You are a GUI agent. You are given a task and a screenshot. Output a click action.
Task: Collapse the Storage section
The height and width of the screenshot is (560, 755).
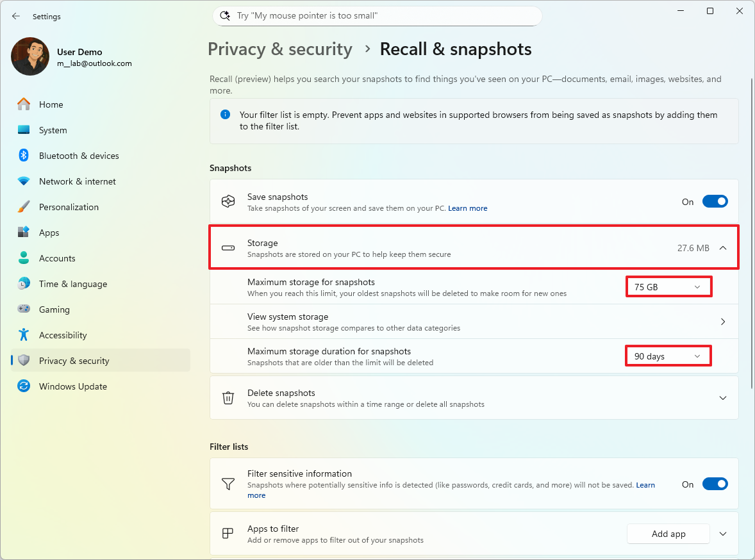click(x=723, y=247)
